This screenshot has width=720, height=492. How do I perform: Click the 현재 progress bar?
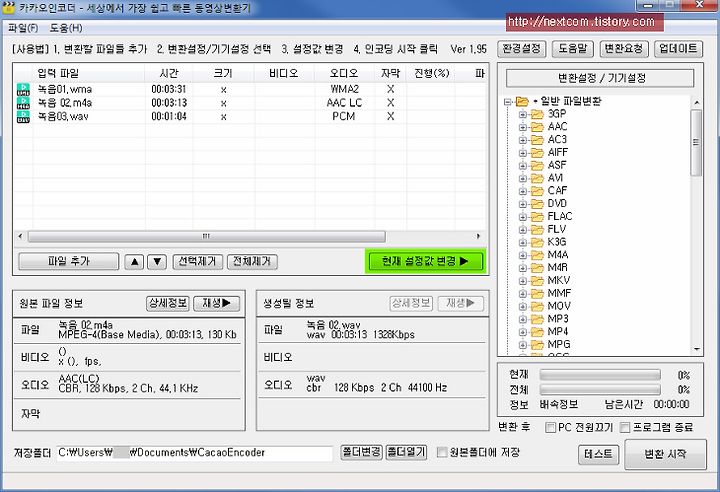click(600, 375)
